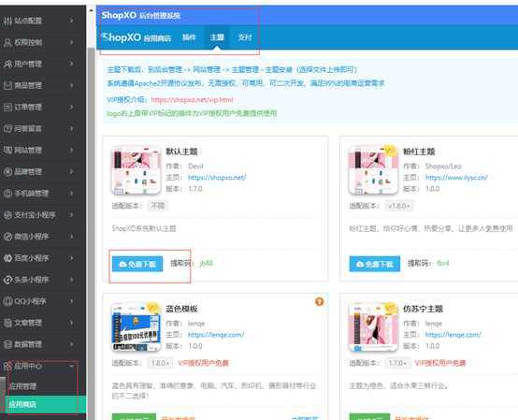Open lenqe.com link in 仿苏宁主题 card
The height and width of the screenshot is (420, 518).
(453, 335)
